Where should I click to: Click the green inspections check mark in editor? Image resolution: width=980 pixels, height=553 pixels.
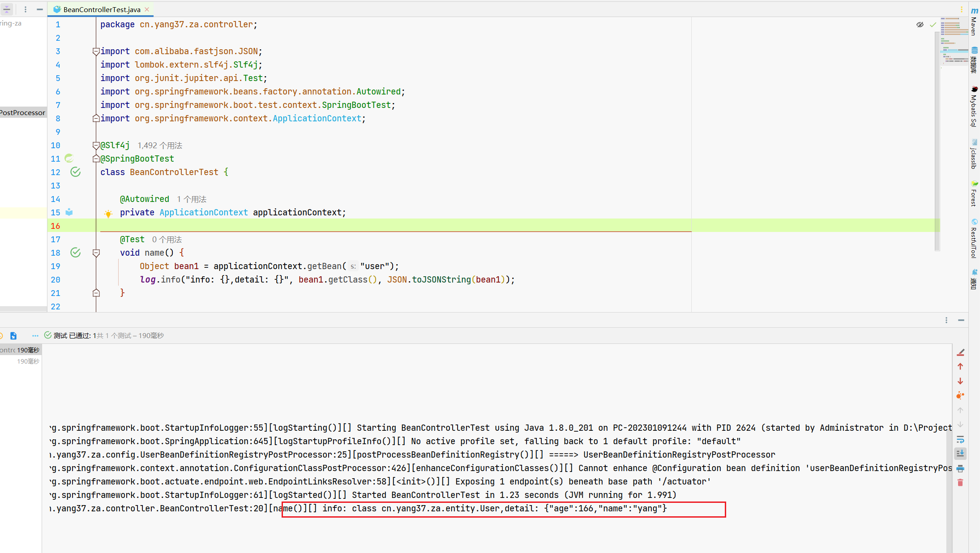[933, 25]
